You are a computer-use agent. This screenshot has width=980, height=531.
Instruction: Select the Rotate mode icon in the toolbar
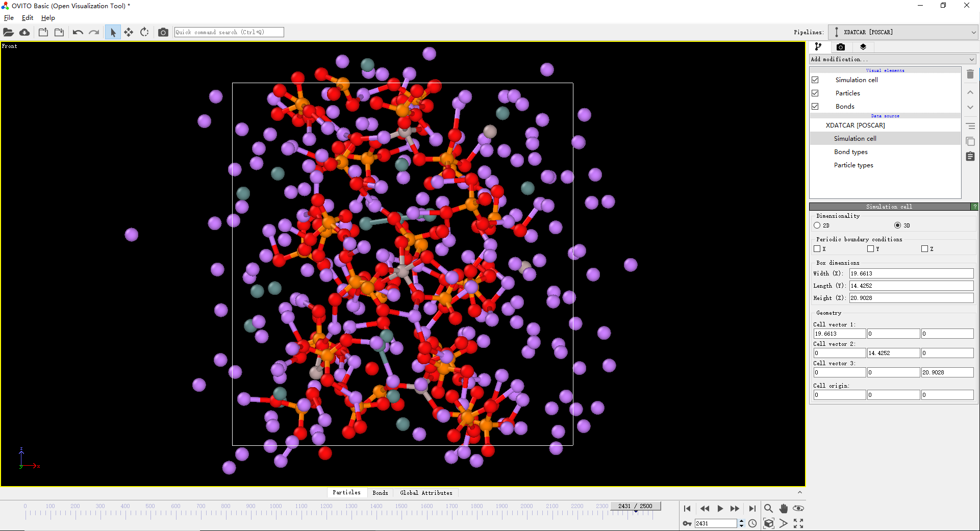144,32
